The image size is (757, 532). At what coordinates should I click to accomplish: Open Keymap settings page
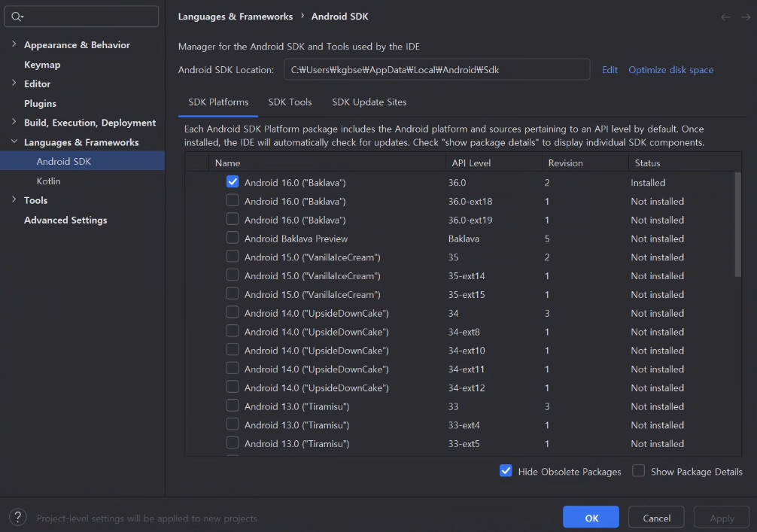click(42, 65)
